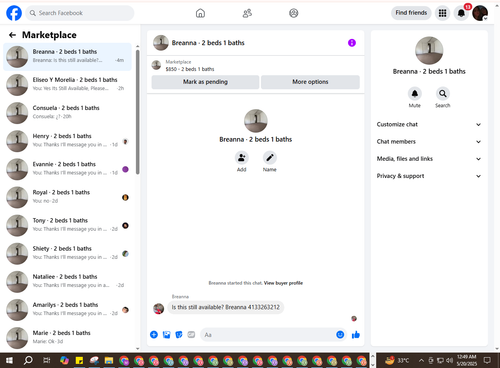The width and height of the screenshot is (500, 368).
Task: Open more actions plus icon in composer
Action: pos(154,335)
